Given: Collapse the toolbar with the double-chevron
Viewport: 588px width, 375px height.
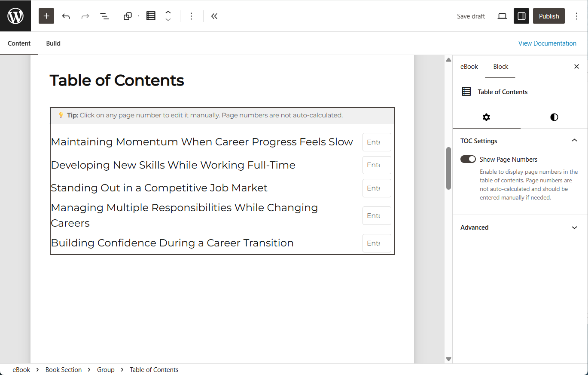Looking at the screenshot, I should point(214,16).
